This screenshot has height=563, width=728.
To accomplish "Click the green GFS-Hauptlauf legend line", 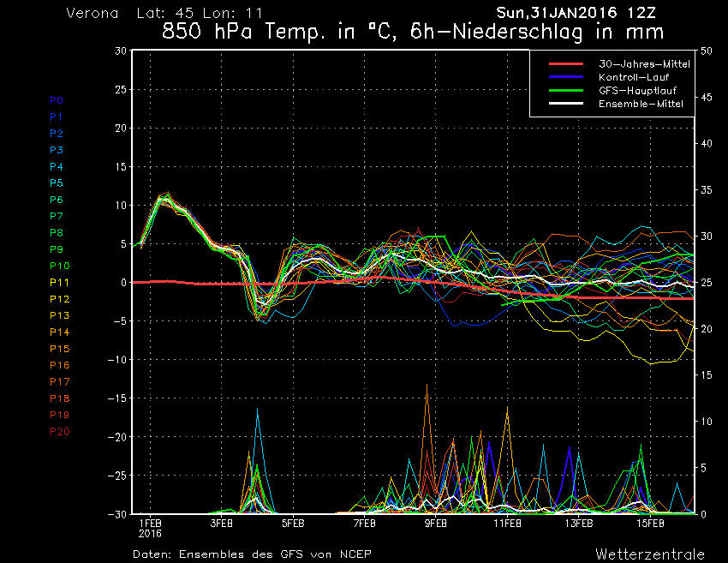I will (x=565, y=90).
